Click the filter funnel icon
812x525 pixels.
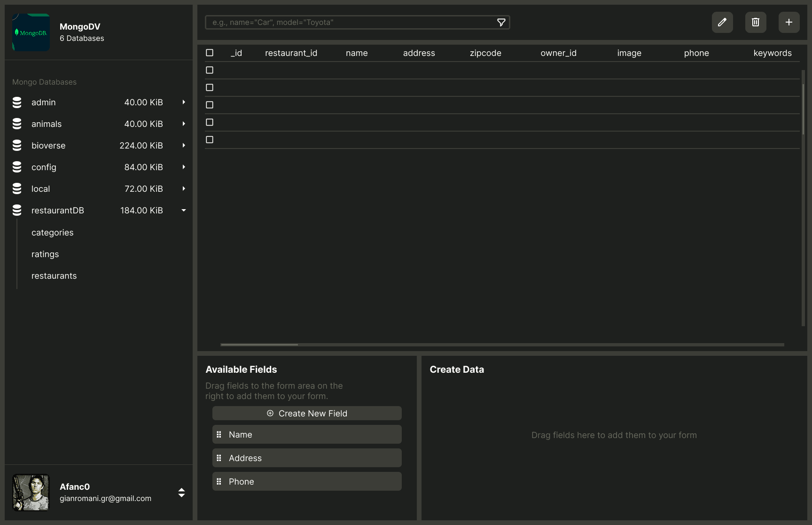pyautogui.click(x=501, y=23)
